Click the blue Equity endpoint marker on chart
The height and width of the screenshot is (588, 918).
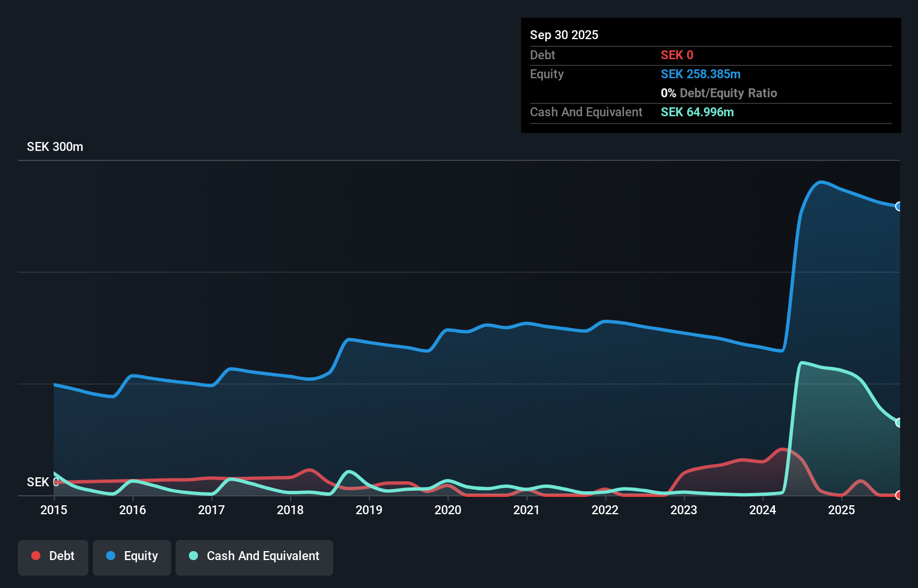[x=898, y=207]
